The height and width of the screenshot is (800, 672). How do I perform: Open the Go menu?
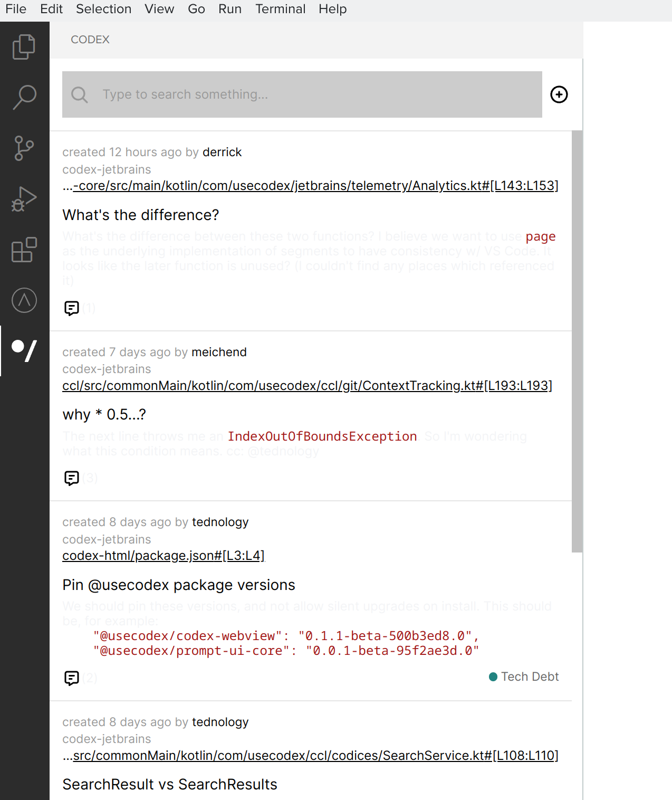click(x=196, y=9)
